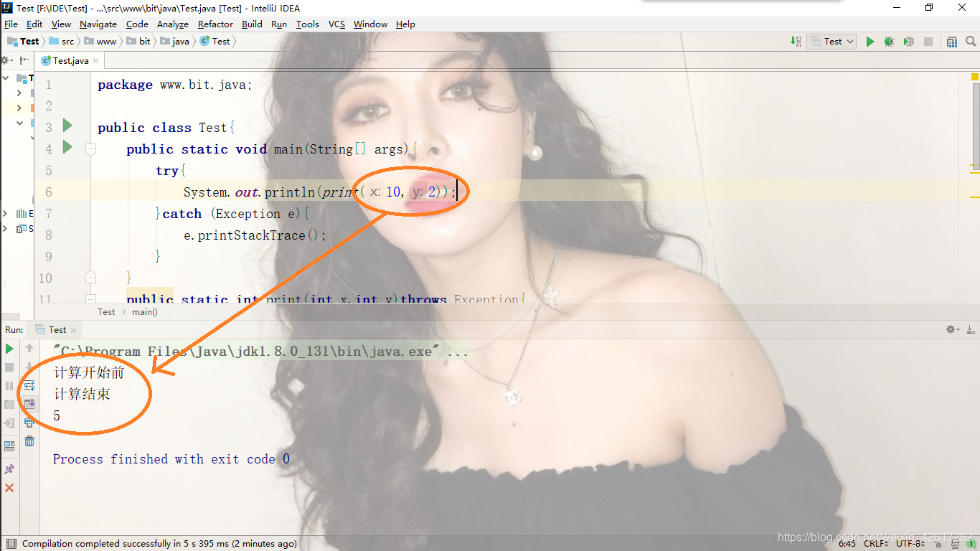Image resolution: width=980 pixels, height=551 pixels.
Task: Click the run gutter arrow beside line 3
Action: (67, 126)
